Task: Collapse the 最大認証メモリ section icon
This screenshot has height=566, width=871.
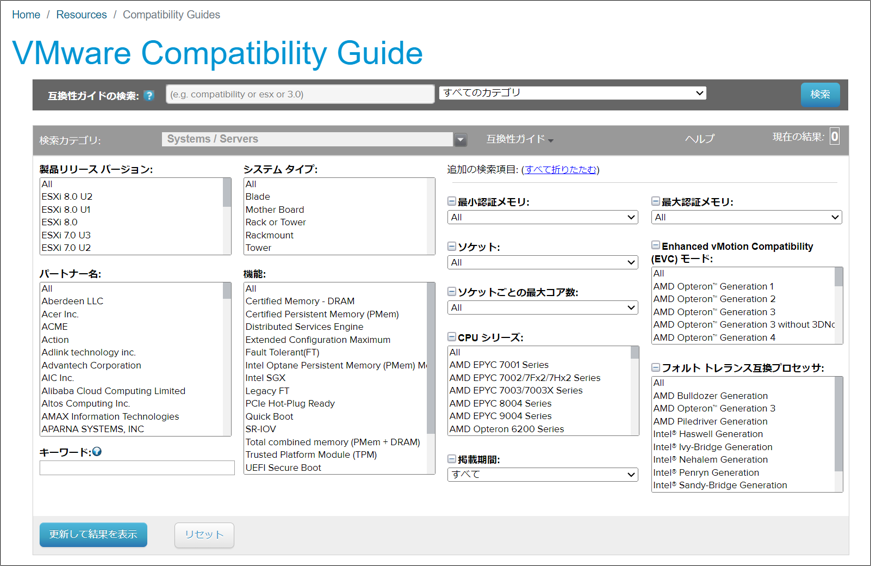Action: 655,201
